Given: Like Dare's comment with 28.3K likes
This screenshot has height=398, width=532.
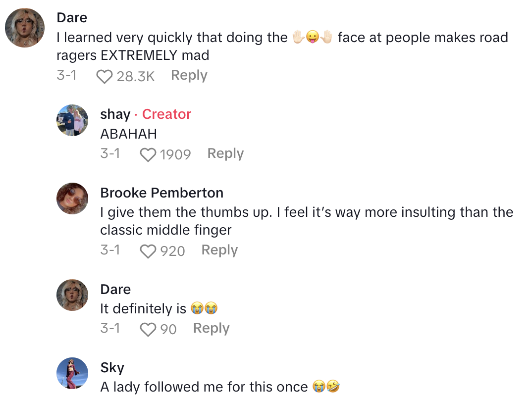Looking at the screenshot, I should [x=104, y=77].
